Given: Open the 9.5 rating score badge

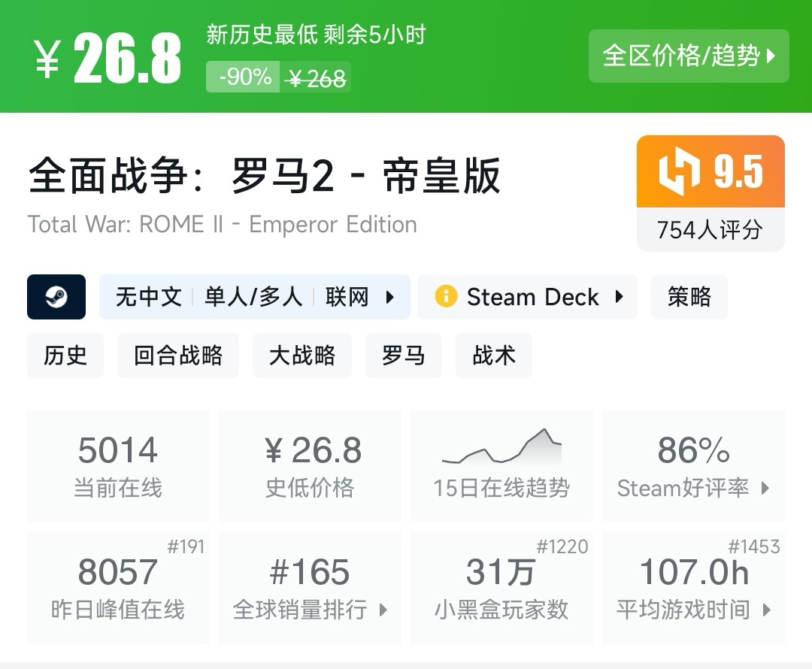Looking at the screenshot, I should click(710, 171).
